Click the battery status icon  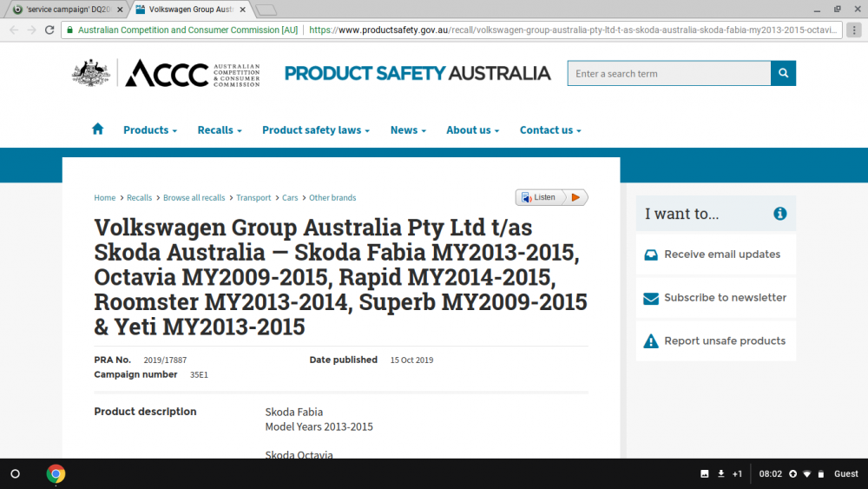(821, 474)
